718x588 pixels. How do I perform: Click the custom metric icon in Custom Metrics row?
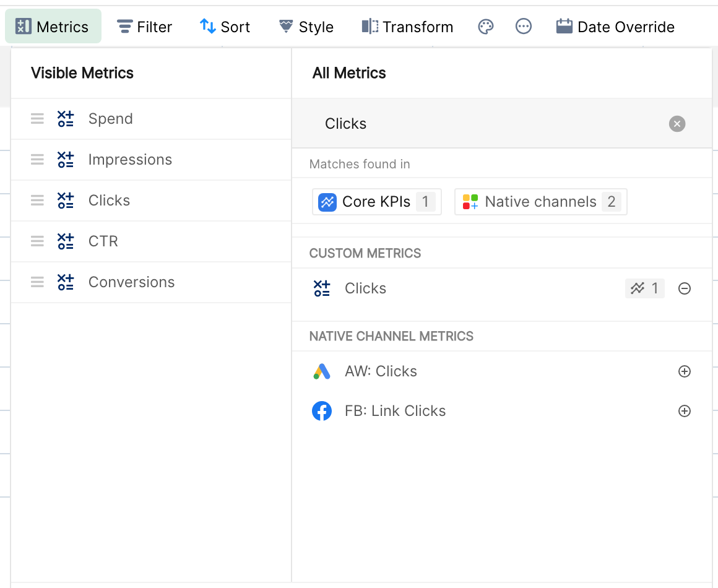coord(322,288)
